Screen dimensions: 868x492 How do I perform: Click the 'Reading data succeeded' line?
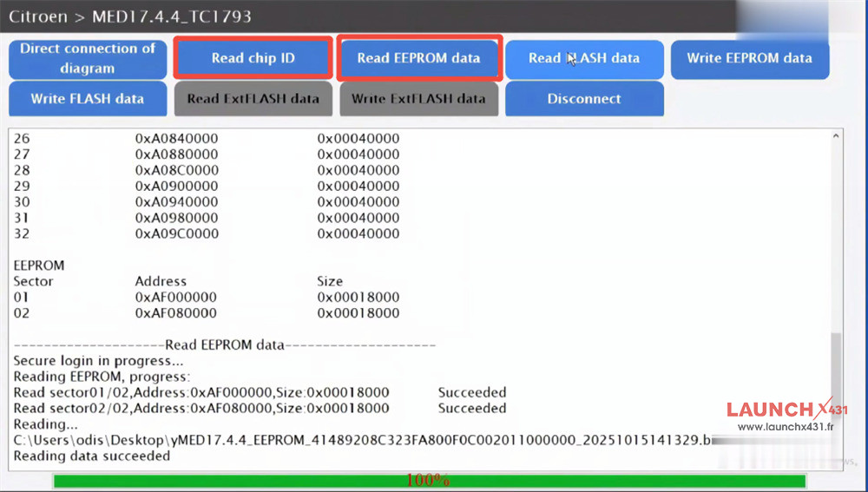91,456
